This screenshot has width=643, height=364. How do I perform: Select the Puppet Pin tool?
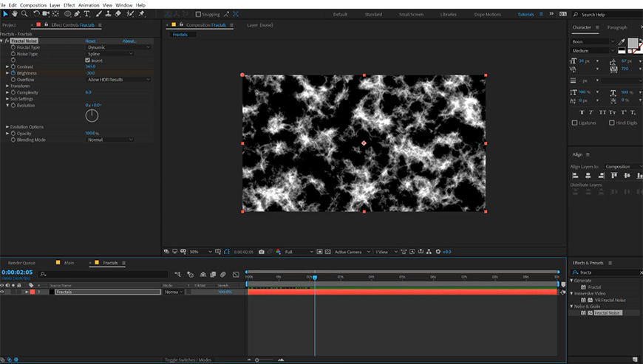tap(141, 13)
